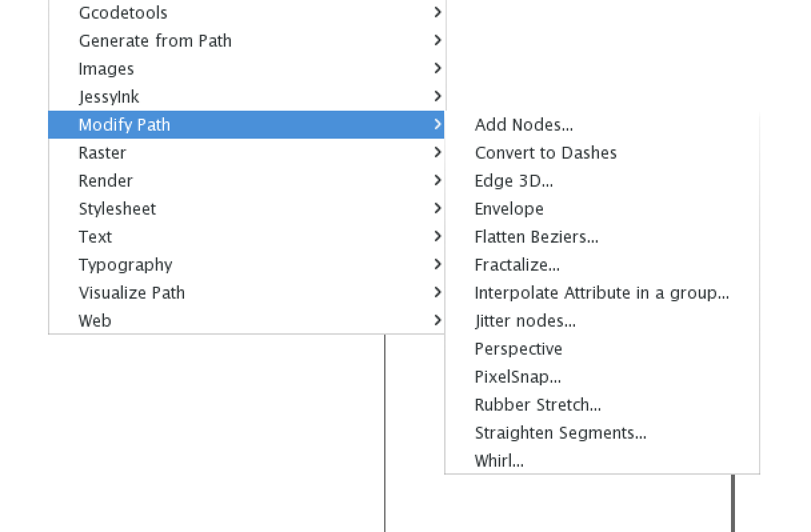The image size is (811, 532).
Task: Open the Visualize Path submenu
Action: (131, 293)
